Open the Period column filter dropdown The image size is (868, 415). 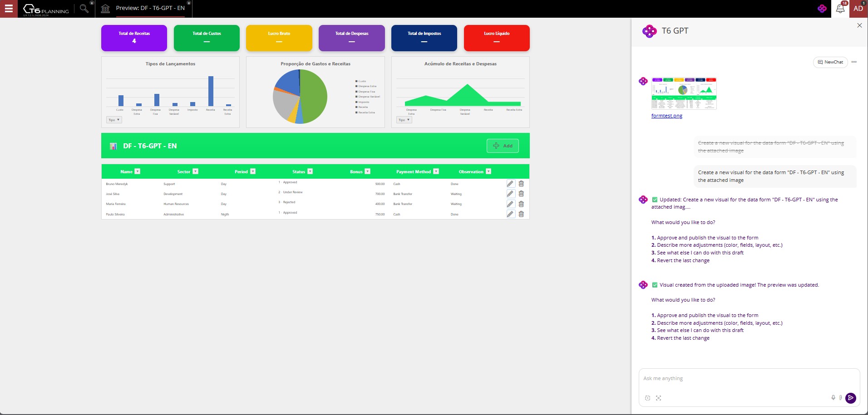point(253,171)
